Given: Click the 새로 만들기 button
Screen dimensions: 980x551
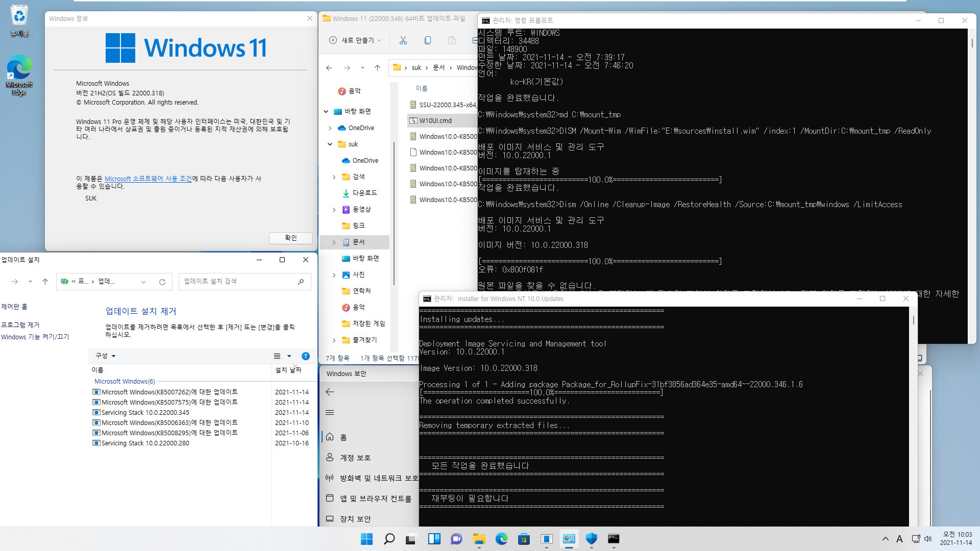Looking at the screenshot, I should click(x=355, y=40).
